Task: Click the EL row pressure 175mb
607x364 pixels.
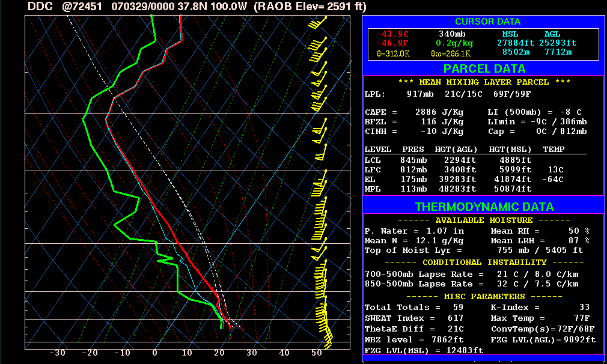Action: [413, 180]
